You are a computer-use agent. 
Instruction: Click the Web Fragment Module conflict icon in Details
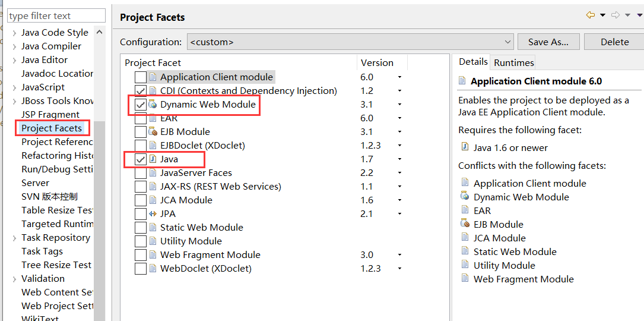pos(465,278)
